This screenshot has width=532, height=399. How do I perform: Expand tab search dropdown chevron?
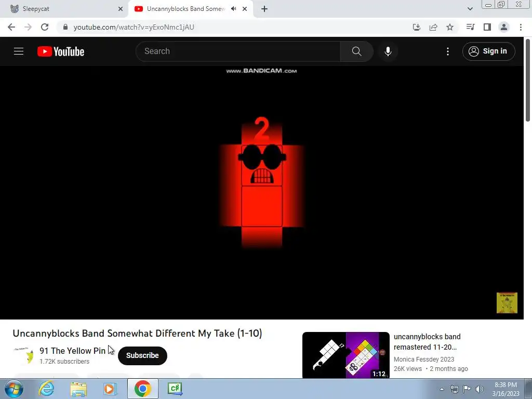click(x=470, y=9)
